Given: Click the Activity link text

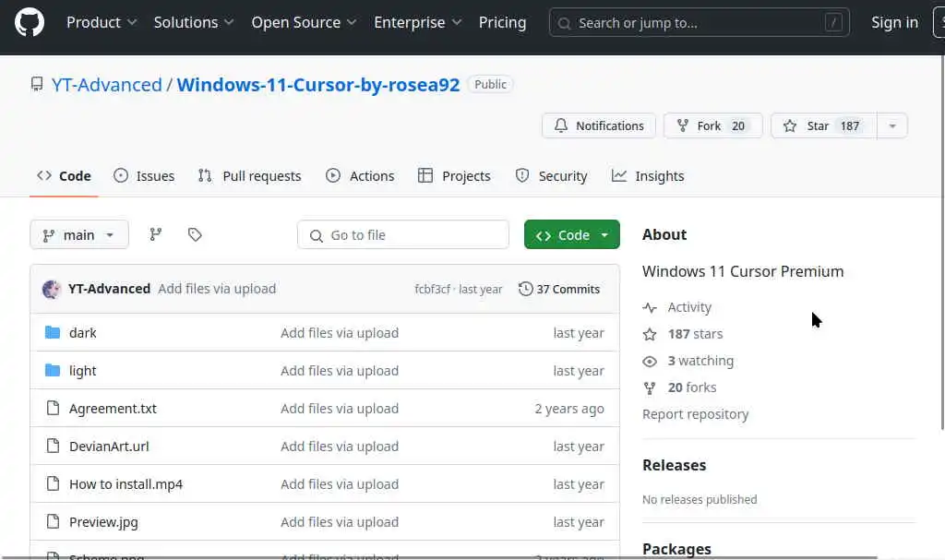Looking at the screenshot, I should coord(689,307).
